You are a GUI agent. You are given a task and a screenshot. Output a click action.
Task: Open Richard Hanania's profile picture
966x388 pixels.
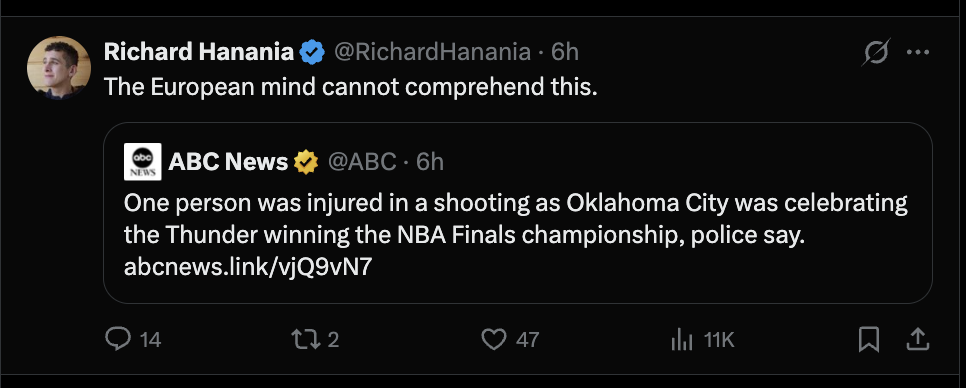(x=59, y=68)
